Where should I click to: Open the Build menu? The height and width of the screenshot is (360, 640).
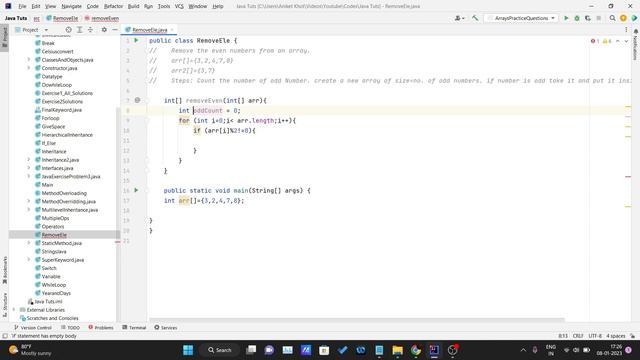tap(133, 6)
